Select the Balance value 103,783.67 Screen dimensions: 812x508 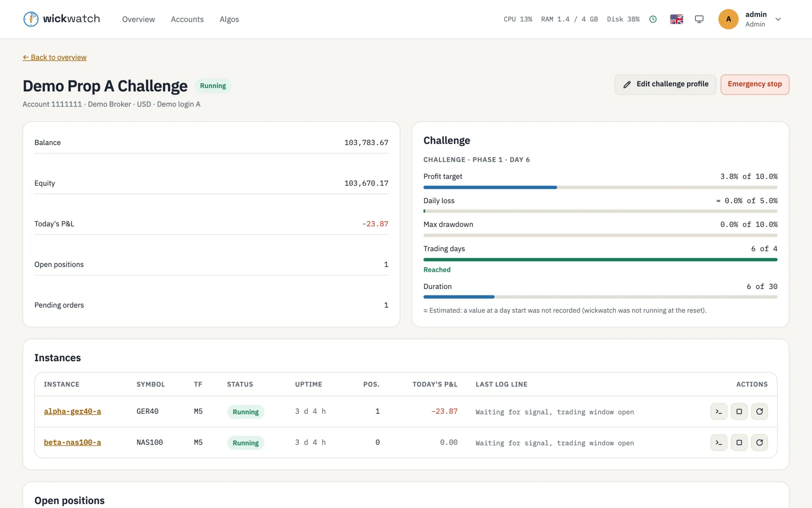pyautogui.click(x=366, y=143)
